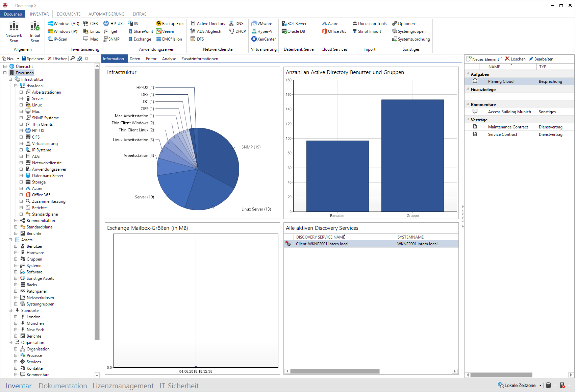Screen dimensions: 575x392
Task: Open the Active Directory inventory
Action: (x=208, y=24)
